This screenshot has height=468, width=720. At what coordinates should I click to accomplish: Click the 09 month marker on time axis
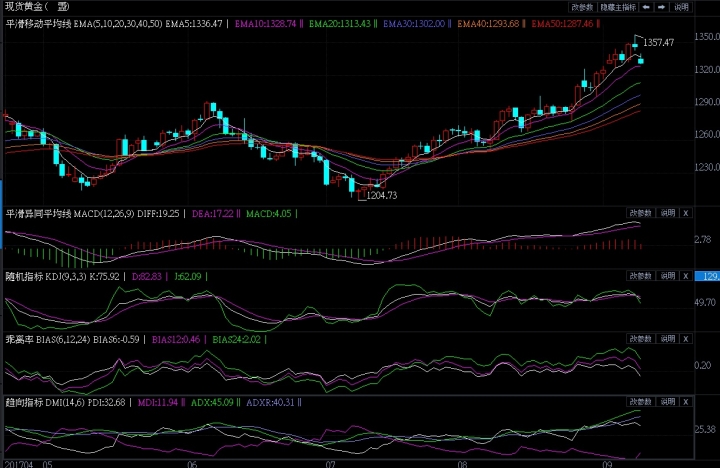608,464
